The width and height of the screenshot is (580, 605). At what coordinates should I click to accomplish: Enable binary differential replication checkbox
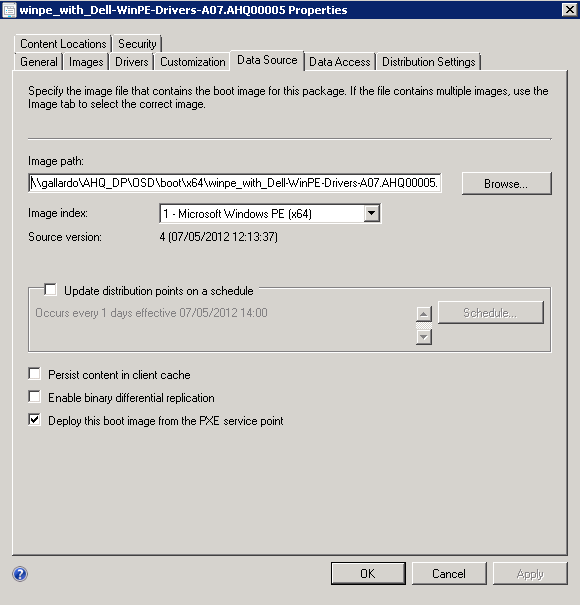[34, 397]
